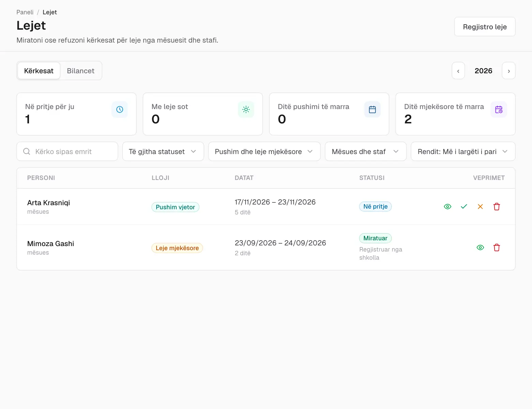This screenshot has width=532, height=409.
Task: Delete Arta Krasniqi's leave request
Action: 497,207
